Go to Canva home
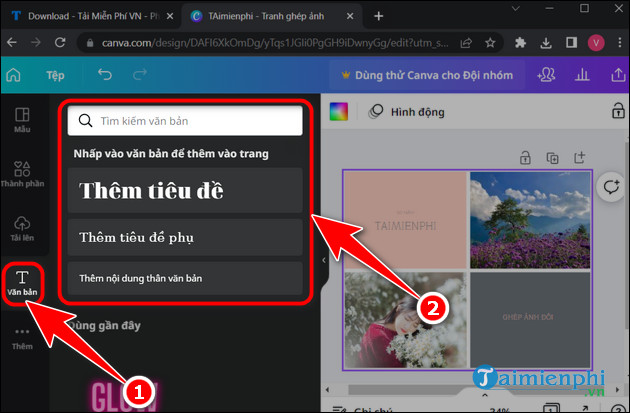The height and width of the screenshot is (413, 630). click(13, 75)
